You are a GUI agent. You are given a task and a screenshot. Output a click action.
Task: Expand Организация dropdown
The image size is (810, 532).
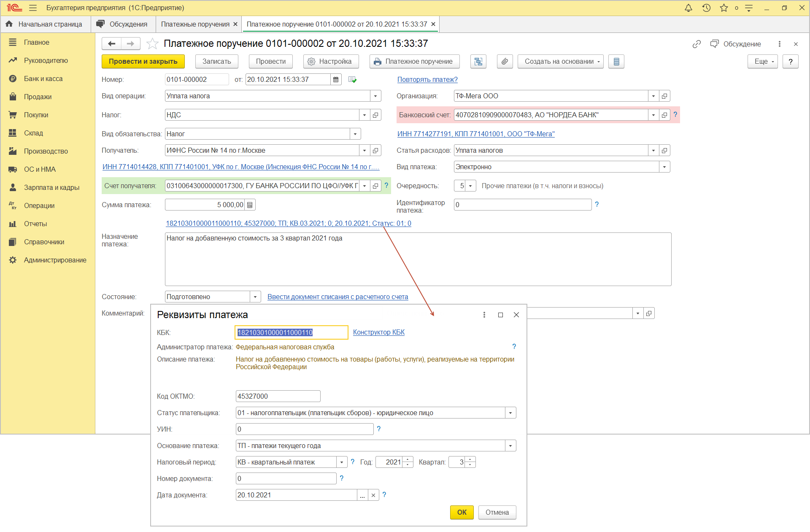point(653,96)
